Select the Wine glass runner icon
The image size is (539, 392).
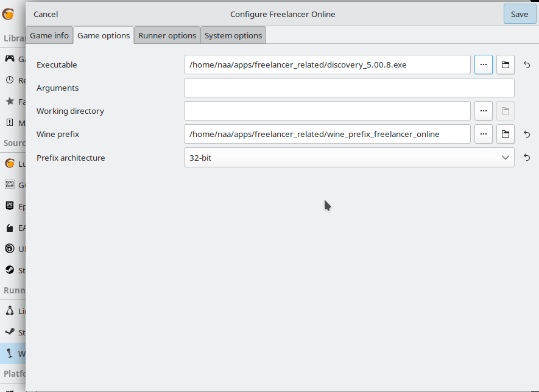point(10,353)
